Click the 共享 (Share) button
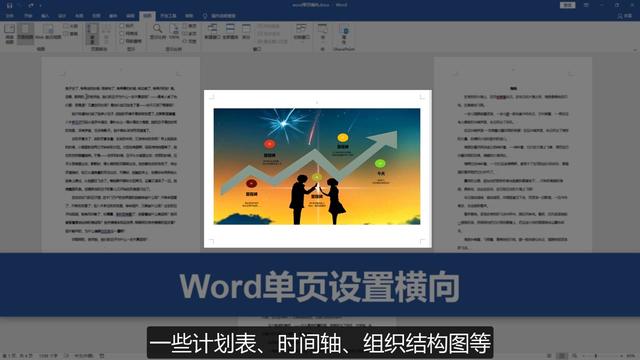This screenshot has height=360, width=640. [624, 16]
